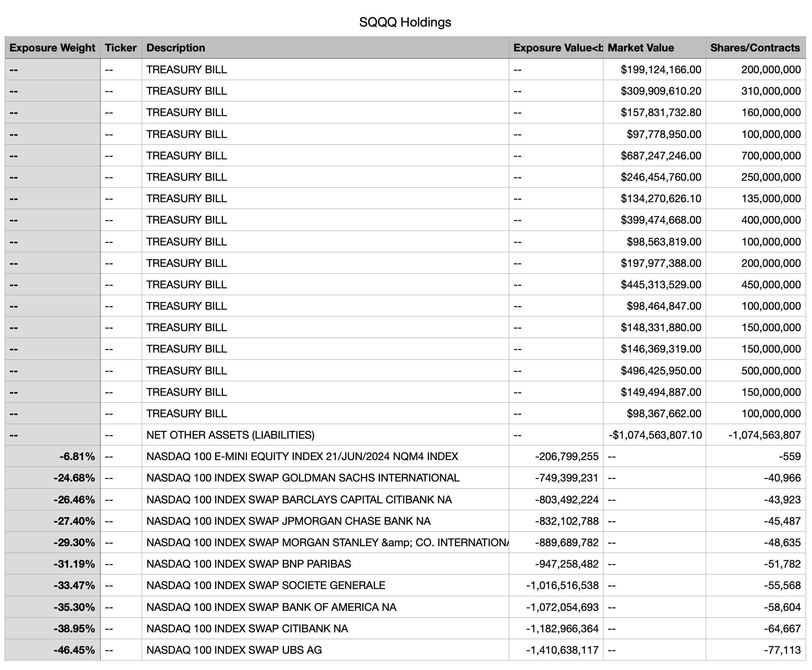Click exposure value -206,799,255
This screenshot has height=670, width=812.
[x=556, y=456]
